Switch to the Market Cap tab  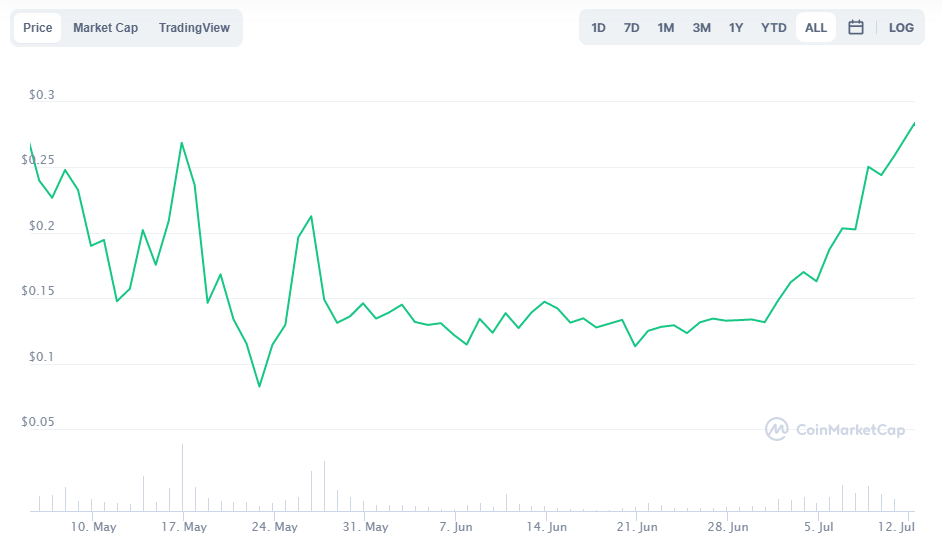click(x=105, y=28)
